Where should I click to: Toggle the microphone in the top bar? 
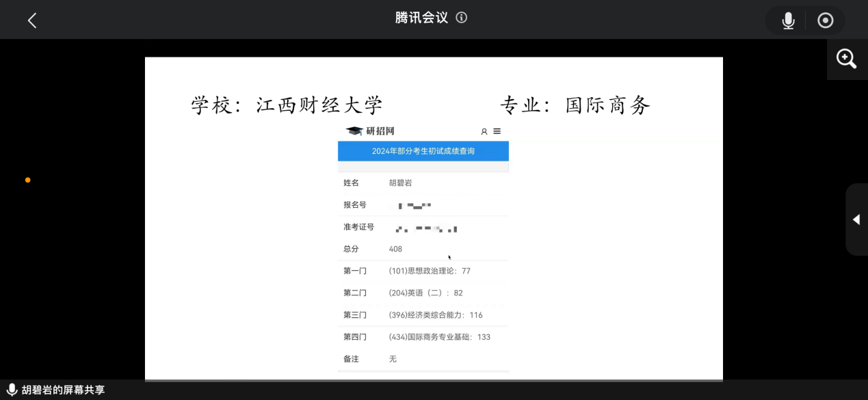click(789, 21)
